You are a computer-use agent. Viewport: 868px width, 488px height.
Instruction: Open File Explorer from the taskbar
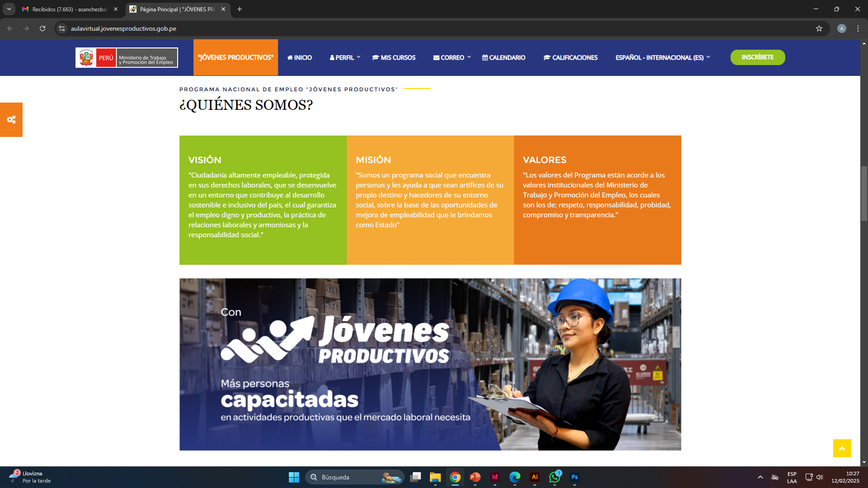pyautogui.click(x=435, y=477)
